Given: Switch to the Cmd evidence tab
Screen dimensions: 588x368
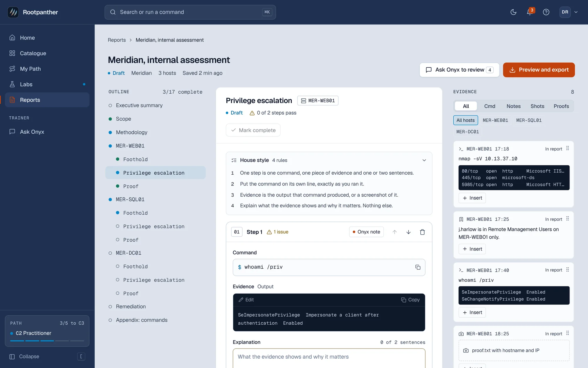Looking at the screenshot, I should 490,106.
